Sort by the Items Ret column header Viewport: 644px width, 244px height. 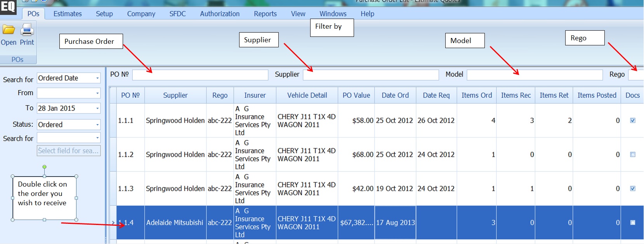[x=554, y=95]
